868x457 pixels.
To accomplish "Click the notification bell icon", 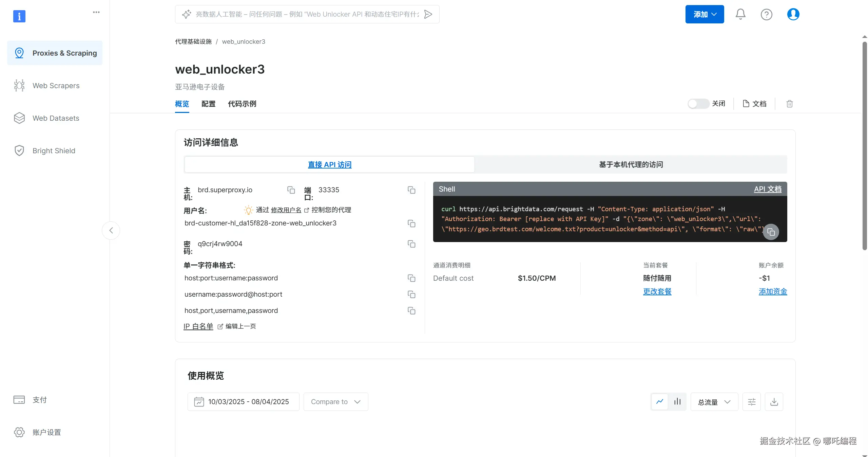I will click(x=740, y=14).
